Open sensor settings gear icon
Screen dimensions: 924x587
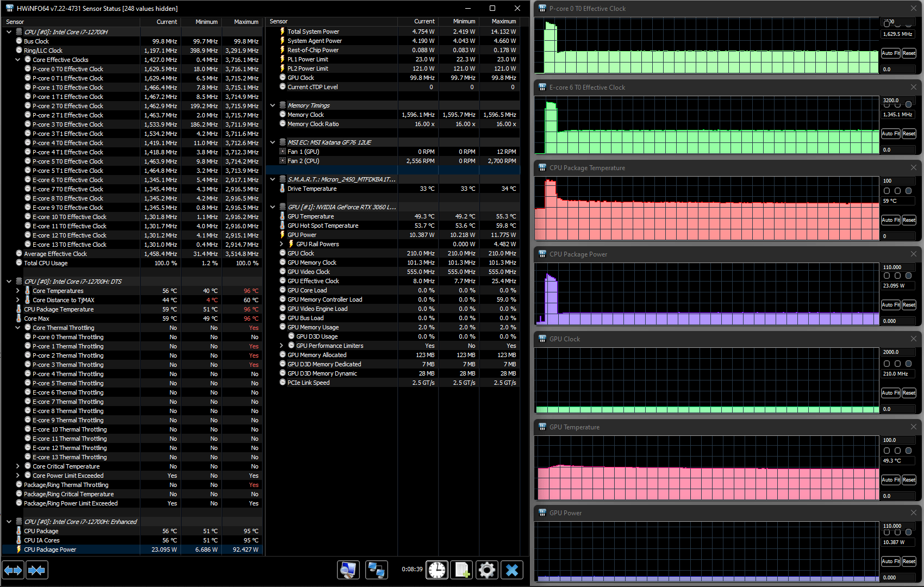(487, 570)
